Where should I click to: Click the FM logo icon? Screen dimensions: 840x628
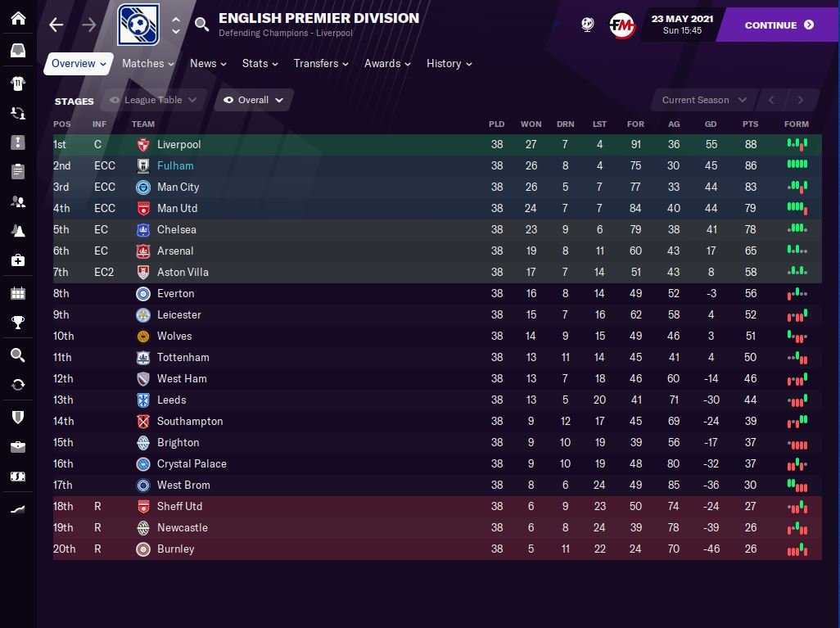[x=621, y=25]
